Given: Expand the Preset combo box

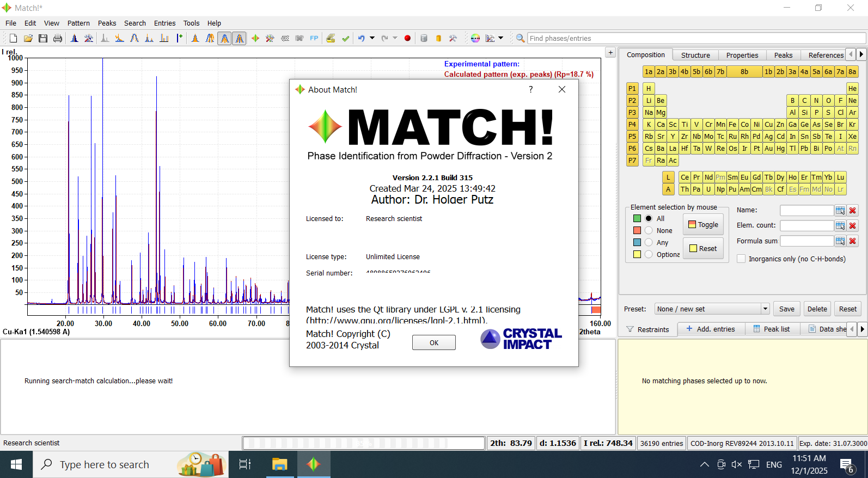Looking at the screenshot, I should pyautogui.click(x=765, y=309).
